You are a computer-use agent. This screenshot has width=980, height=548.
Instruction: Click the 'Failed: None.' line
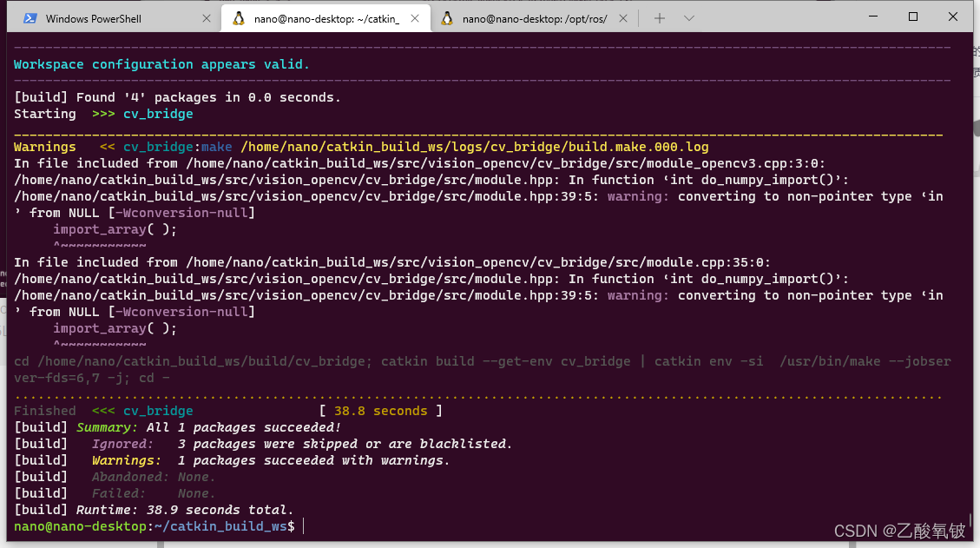[154, 493]
